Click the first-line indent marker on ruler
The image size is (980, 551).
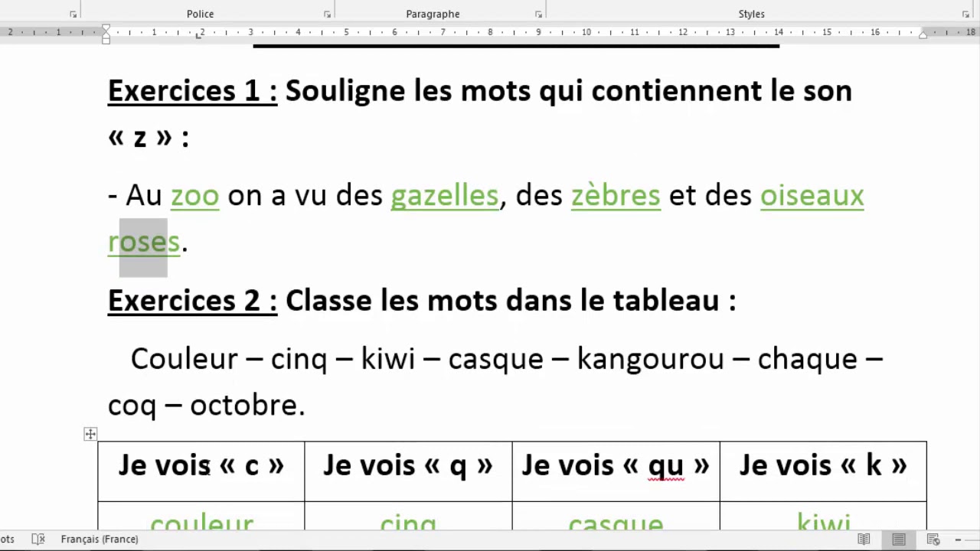tap(106, 28)
